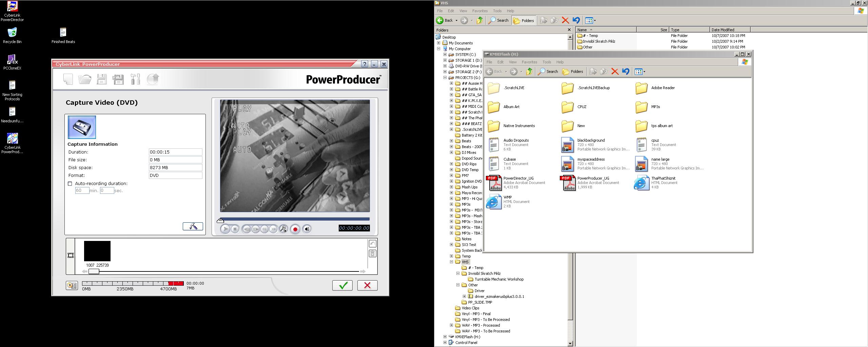Open the File menu in VHS window
868x347 pixels.
point(440,11)
